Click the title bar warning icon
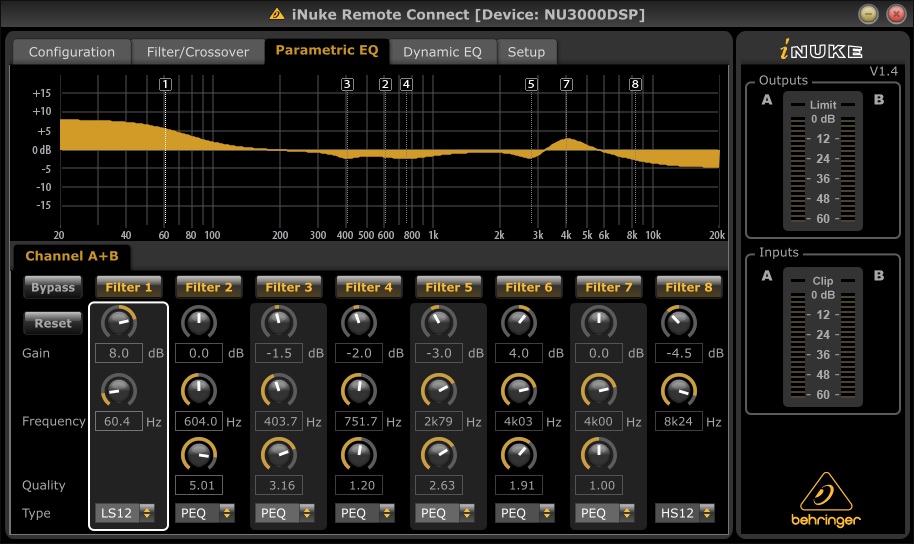The width and height of the screenshot is (914, 544). click(277, 13)
